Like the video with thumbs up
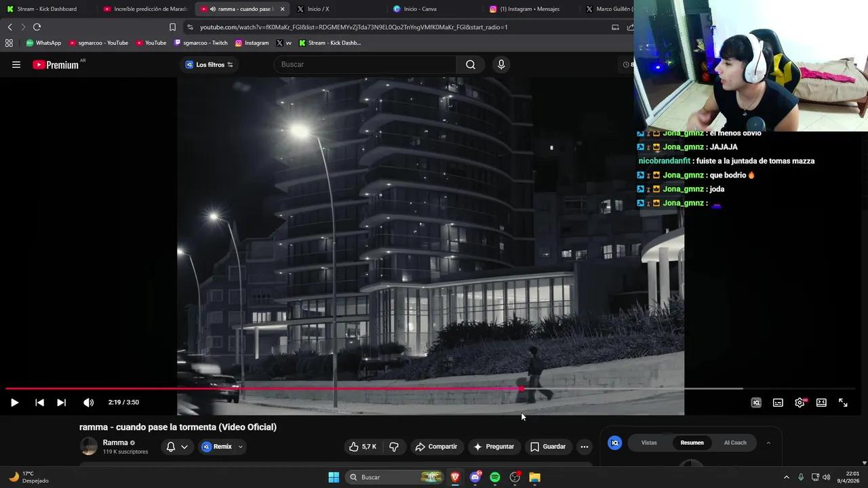The width and height of the screenshot is (868, 488). tap(363, 447)
